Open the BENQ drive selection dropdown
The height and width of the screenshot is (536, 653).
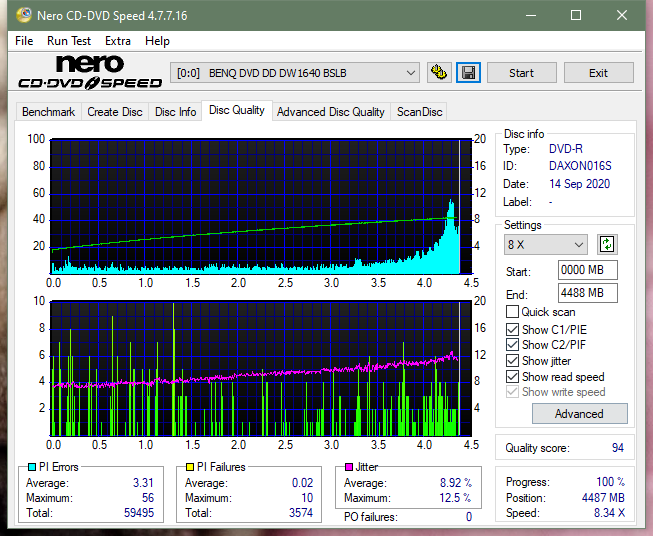[295, 73]
